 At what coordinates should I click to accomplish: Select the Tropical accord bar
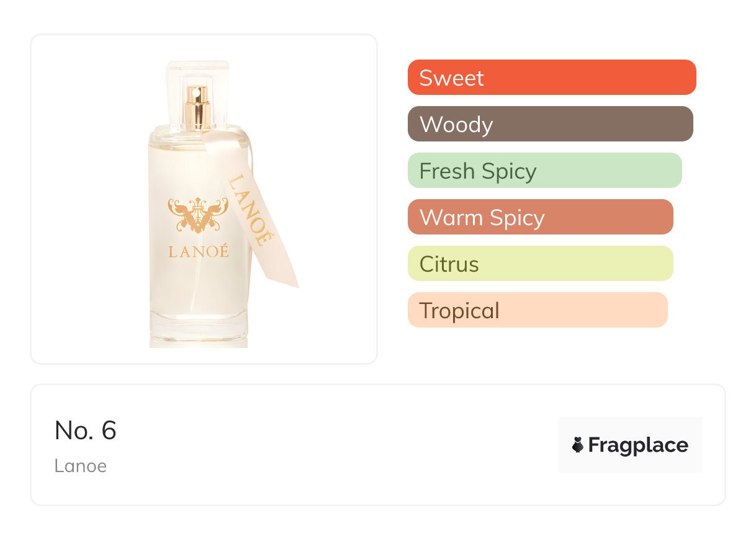tap(538, 310)
